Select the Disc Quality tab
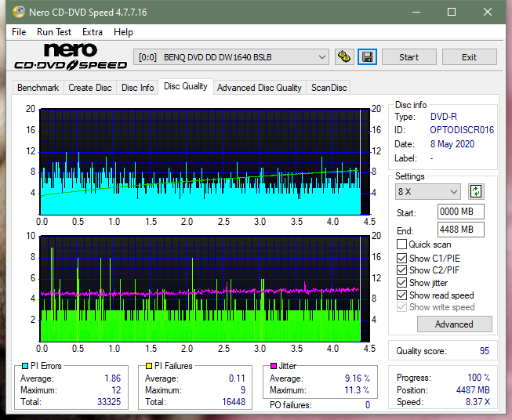This screenshot has height=420, width=512. tap(186, 86)
